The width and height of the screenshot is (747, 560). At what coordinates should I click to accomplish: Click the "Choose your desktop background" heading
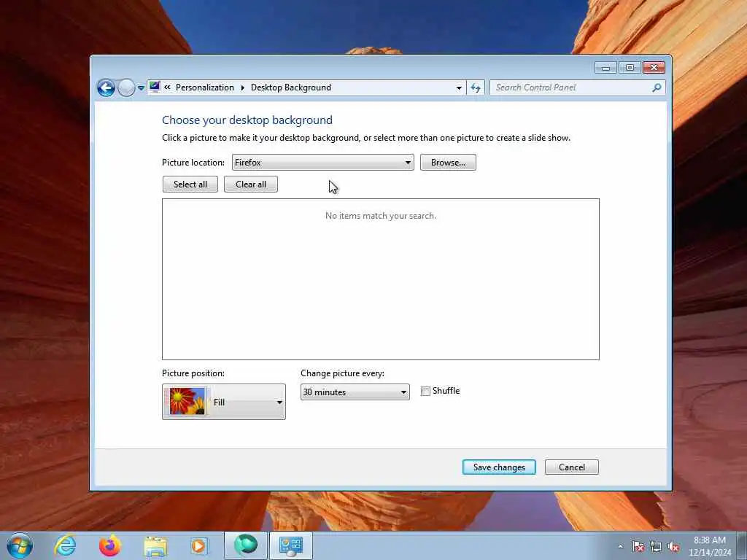247,120
